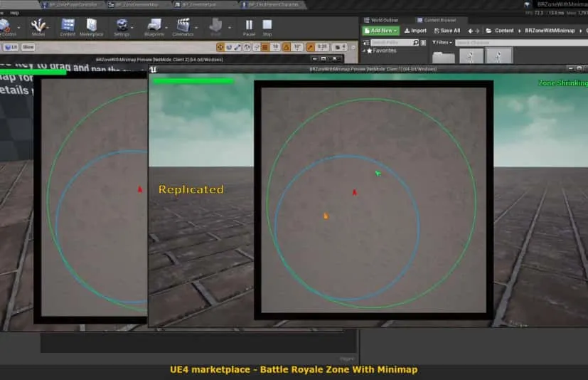Open scale snap value 0.25 dropdown
The width and height of the screenshot is (588, 380).
pyautogui.click(x=322, y=47)
